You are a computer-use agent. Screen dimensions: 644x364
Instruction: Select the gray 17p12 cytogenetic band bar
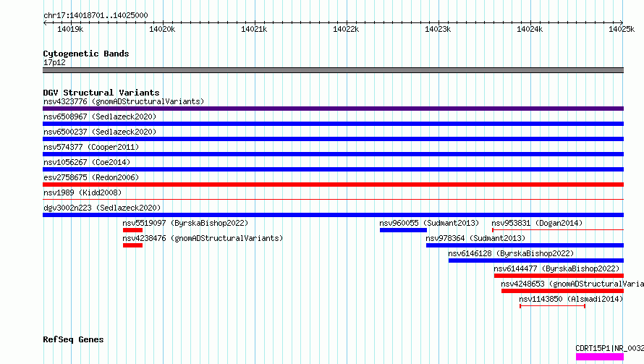[333, 70]
